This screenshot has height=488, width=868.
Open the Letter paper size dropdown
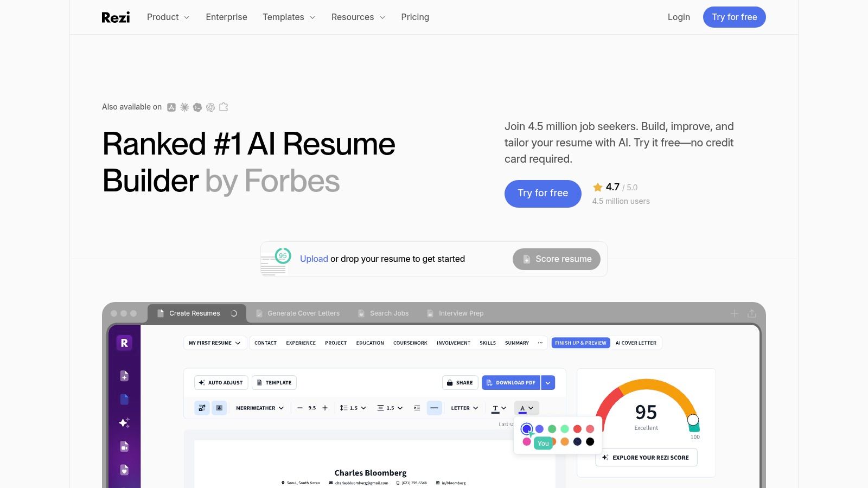[465, 408]
